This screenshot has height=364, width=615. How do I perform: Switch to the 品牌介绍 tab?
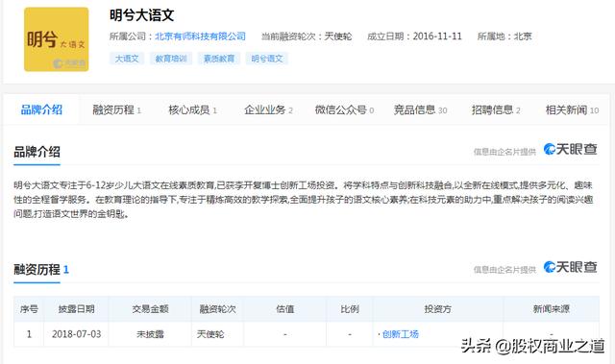coord(41,109)
